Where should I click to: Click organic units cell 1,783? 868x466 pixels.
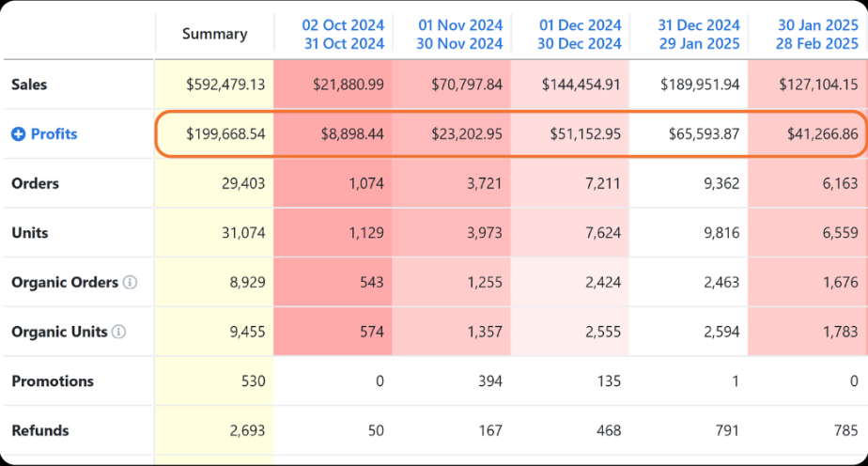click(841, 332)
